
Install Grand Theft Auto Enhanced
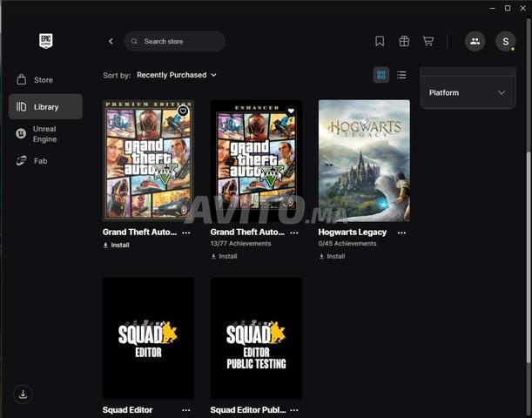tap(224, 256)
